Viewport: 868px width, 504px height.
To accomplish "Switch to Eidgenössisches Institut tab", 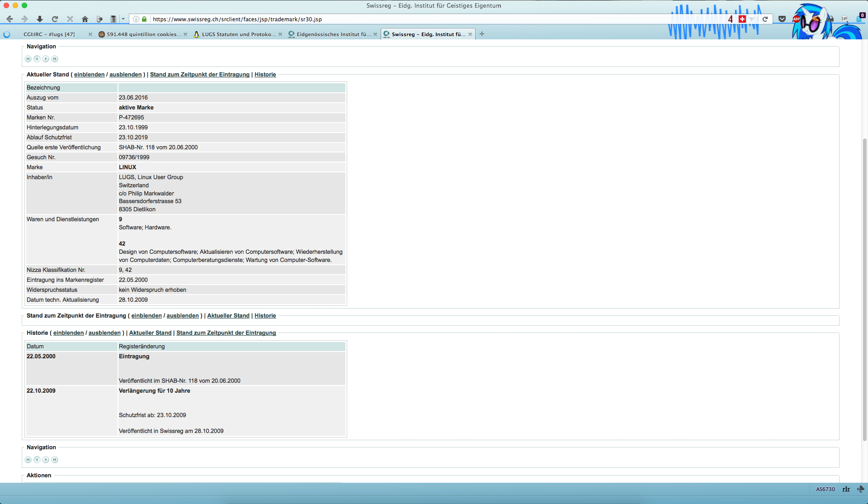I will [x=333, y=34].
